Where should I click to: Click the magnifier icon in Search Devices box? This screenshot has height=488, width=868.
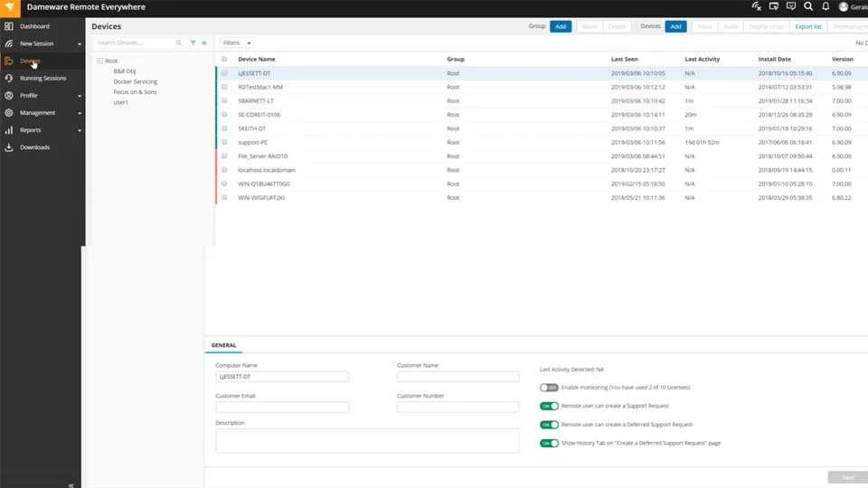coord(178,42)
